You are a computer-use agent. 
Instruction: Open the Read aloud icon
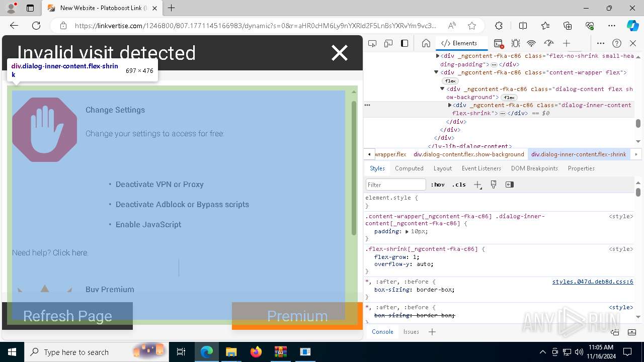452,26
